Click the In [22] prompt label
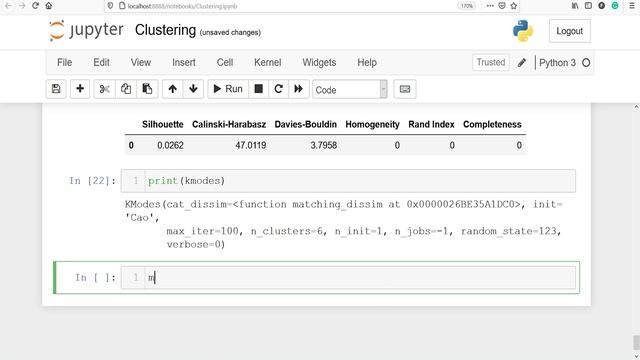Screen dimensions: 640x360 coord(92,180)
